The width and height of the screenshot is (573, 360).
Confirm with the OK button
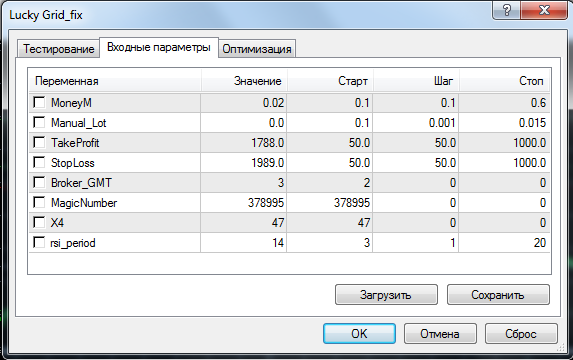(359, 333)
